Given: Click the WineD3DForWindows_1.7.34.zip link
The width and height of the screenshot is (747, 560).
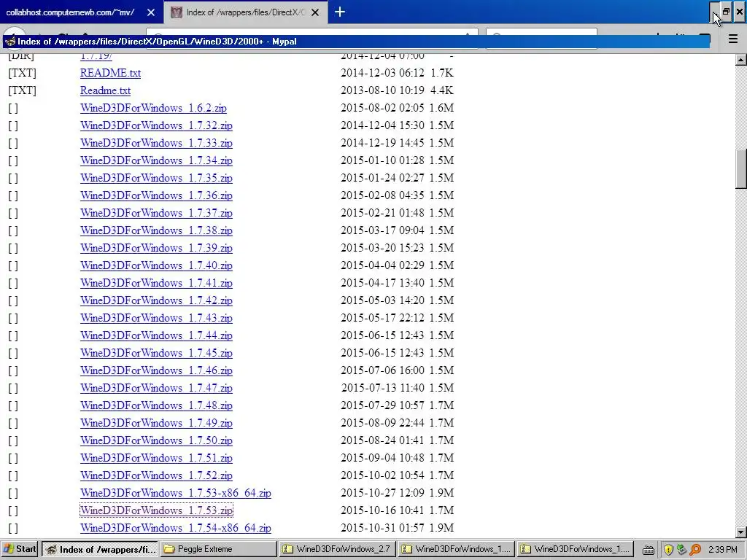Looking at the screenshot, I should tap(156, 160).
